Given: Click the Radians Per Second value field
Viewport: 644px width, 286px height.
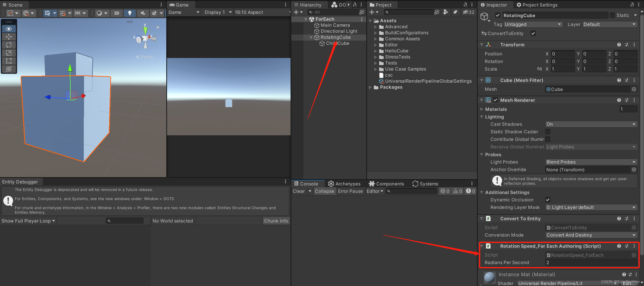Looking at the screenshot, I should 591,263.
